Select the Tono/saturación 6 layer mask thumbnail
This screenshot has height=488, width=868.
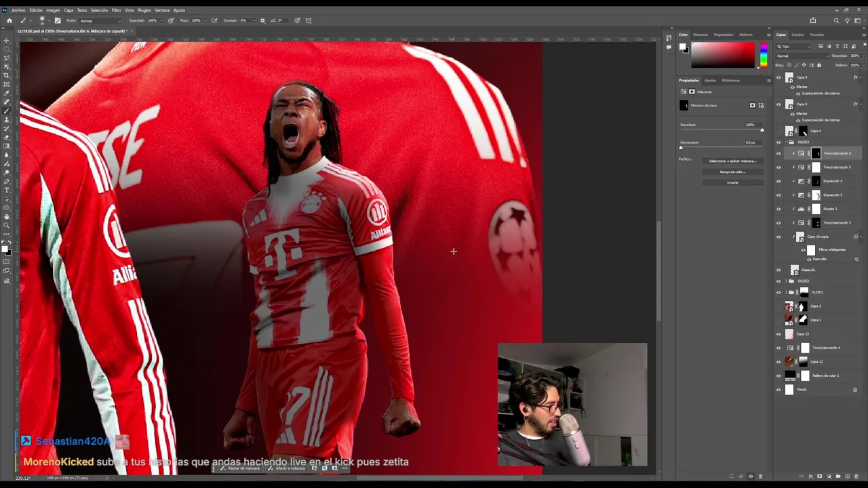click(816, 153)
